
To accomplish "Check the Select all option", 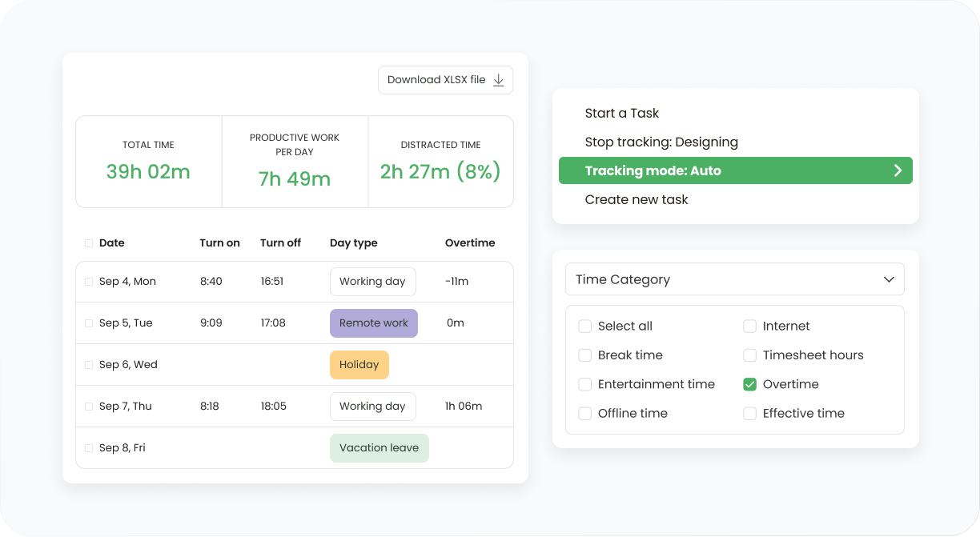I will click(x=585, y=327).
